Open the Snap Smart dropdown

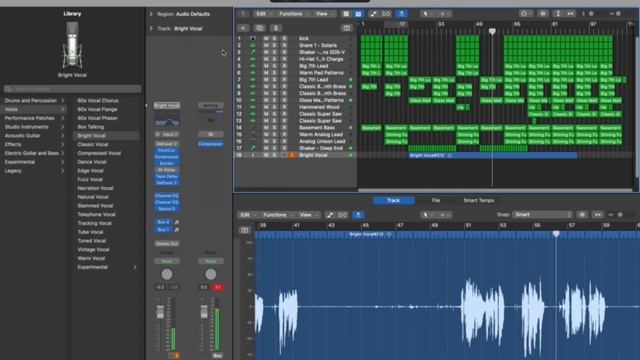point(542,215)
